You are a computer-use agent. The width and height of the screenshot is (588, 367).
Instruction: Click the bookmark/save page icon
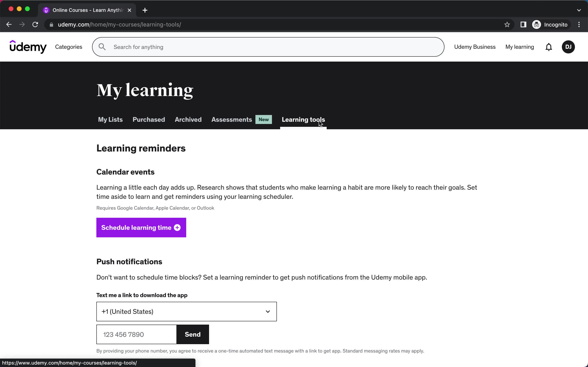(x=507, y=24)
